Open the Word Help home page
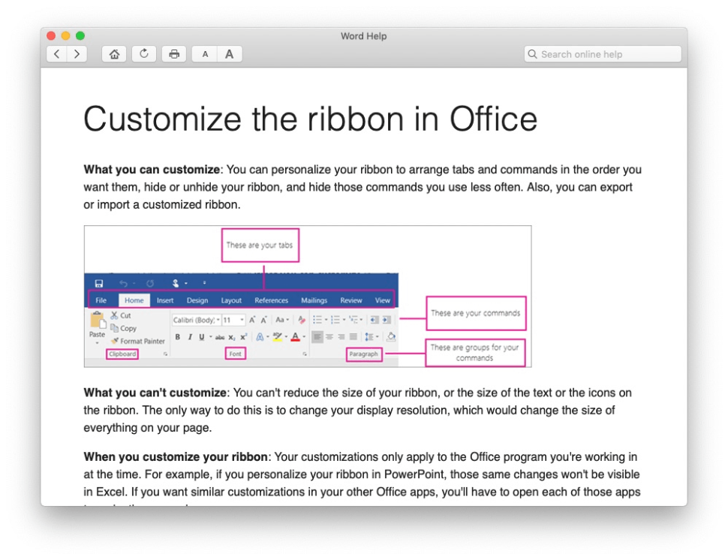728x560 pixels. point(114,54)
